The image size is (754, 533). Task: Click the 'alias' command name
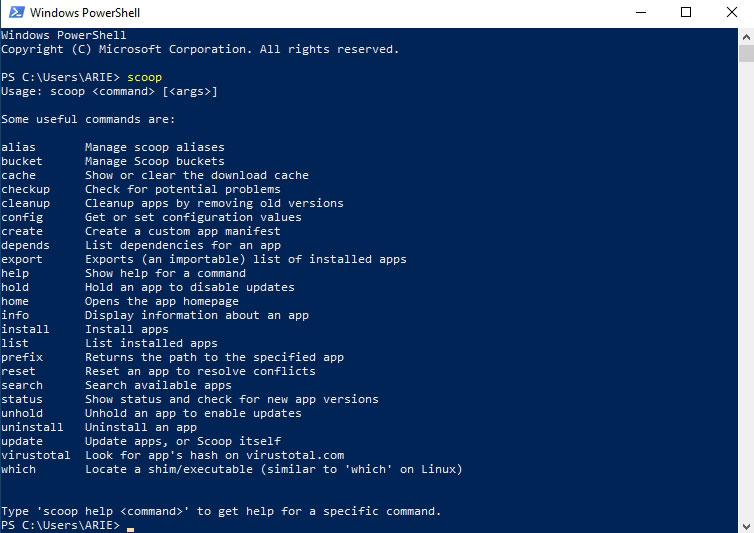pyautogui.click(x=18, y=147)
